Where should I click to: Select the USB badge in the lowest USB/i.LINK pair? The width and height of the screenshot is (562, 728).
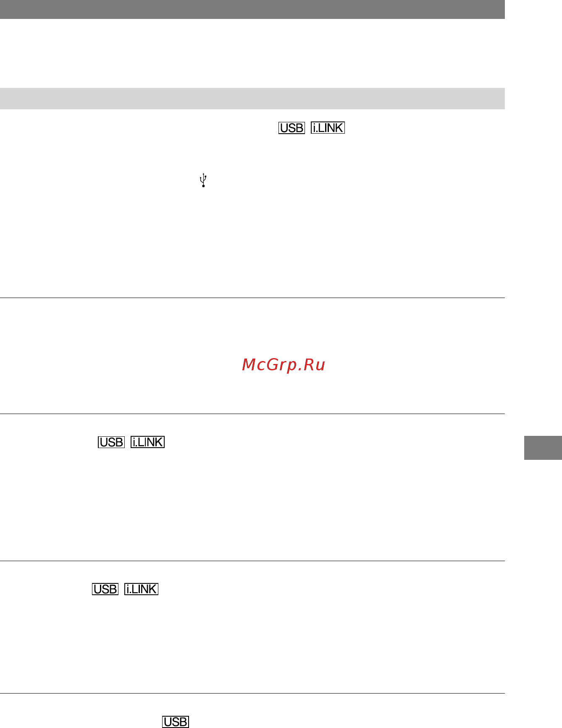click(x=105, y=589)
